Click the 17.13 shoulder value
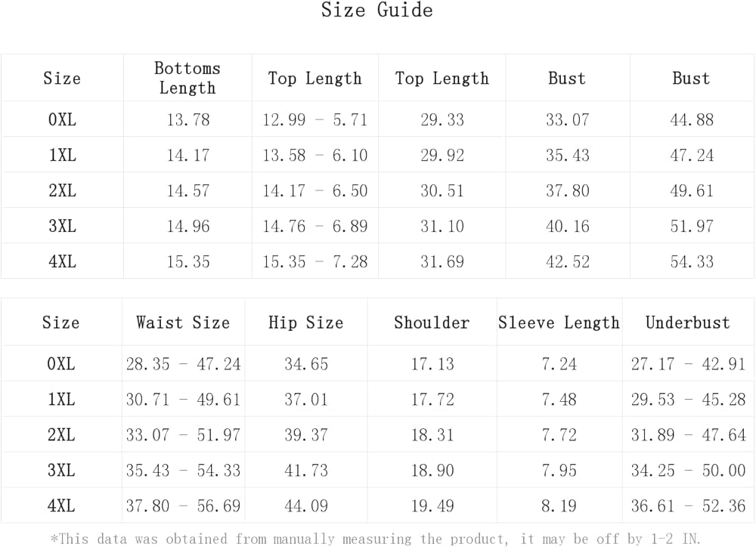Screen dimensions: 756x547 [432, 363]
